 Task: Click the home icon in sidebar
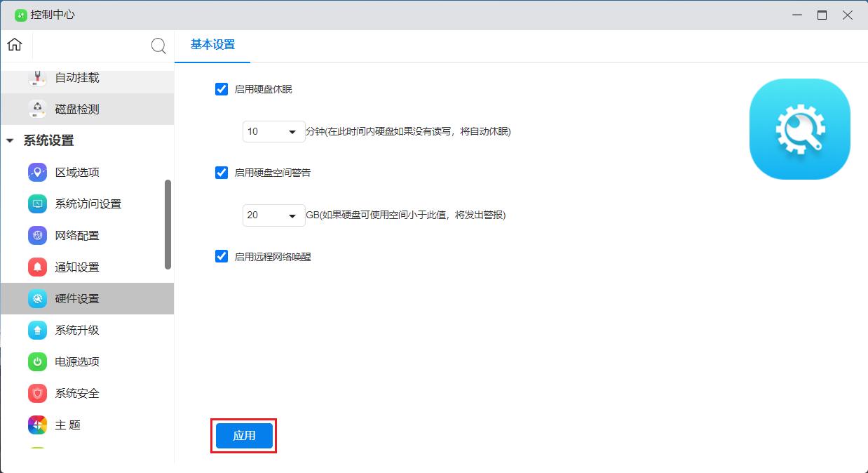click(15, 45)
